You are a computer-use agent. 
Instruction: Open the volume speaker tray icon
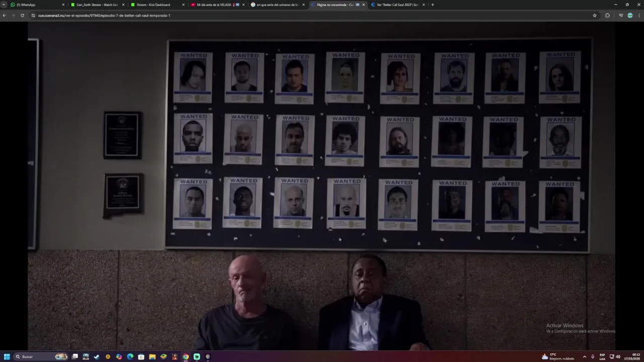[x=618, y=356]
